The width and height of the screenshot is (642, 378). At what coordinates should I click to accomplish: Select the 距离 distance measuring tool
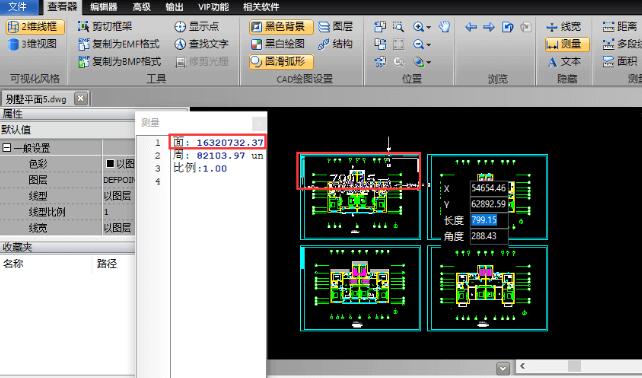(x=620, y=27)
